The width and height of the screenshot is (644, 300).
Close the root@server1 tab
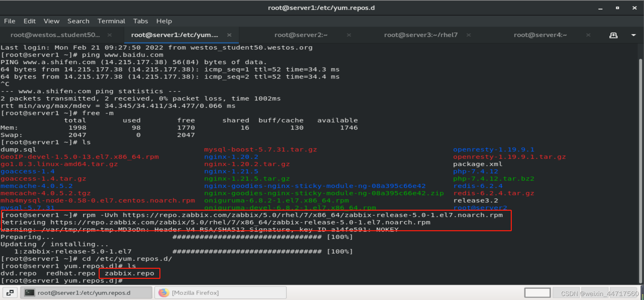pyautogui.click(x=229, y=35)
